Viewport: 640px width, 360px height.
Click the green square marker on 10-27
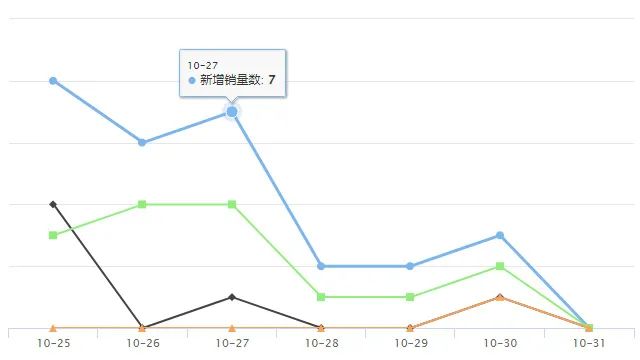[232, 204]
